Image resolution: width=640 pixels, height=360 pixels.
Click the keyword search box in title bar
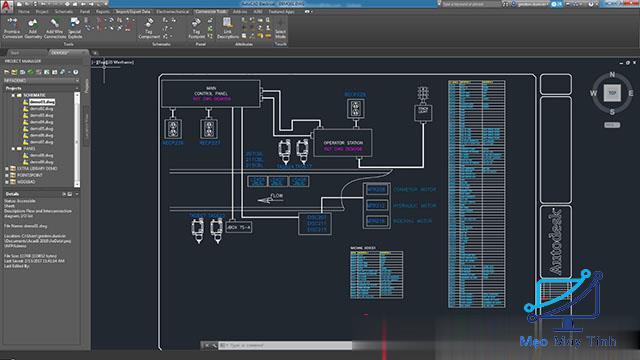point(471,4)
